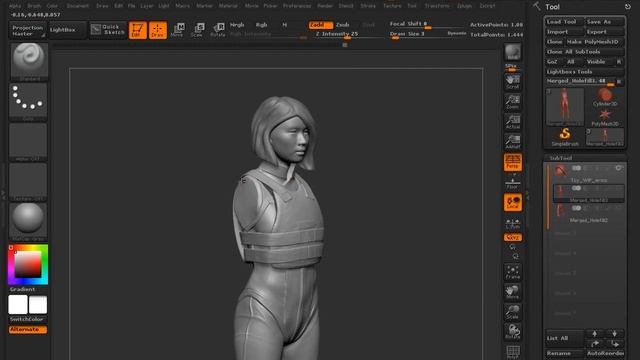This screenshot has width=640, height=360.
Task: Click BPR render icon
Action: click(513, 52)
